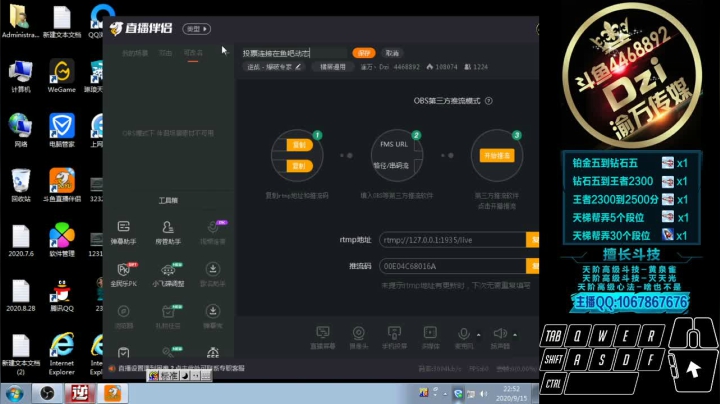Open OBS Studio from the taskbar
Image resolution: width=720 pixels, height=404 pixels.
(x=47, y=393)
